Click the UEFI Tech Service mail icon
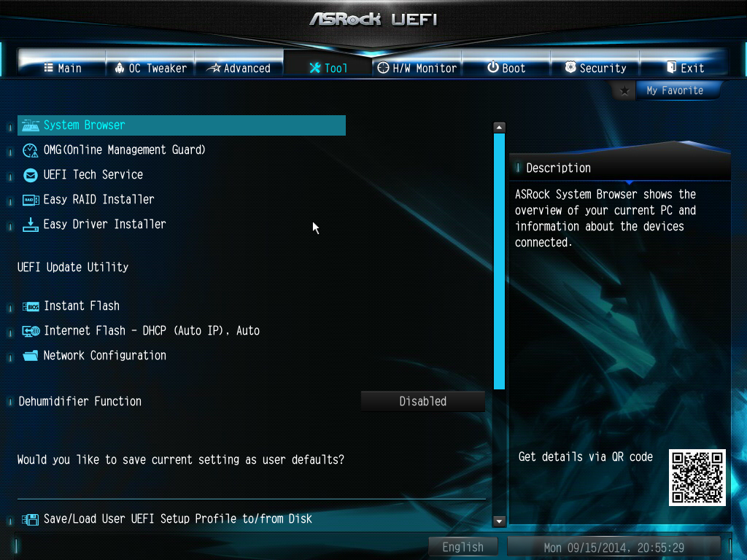Viewport: 747px width, 560px height. (x=31, y=175)
